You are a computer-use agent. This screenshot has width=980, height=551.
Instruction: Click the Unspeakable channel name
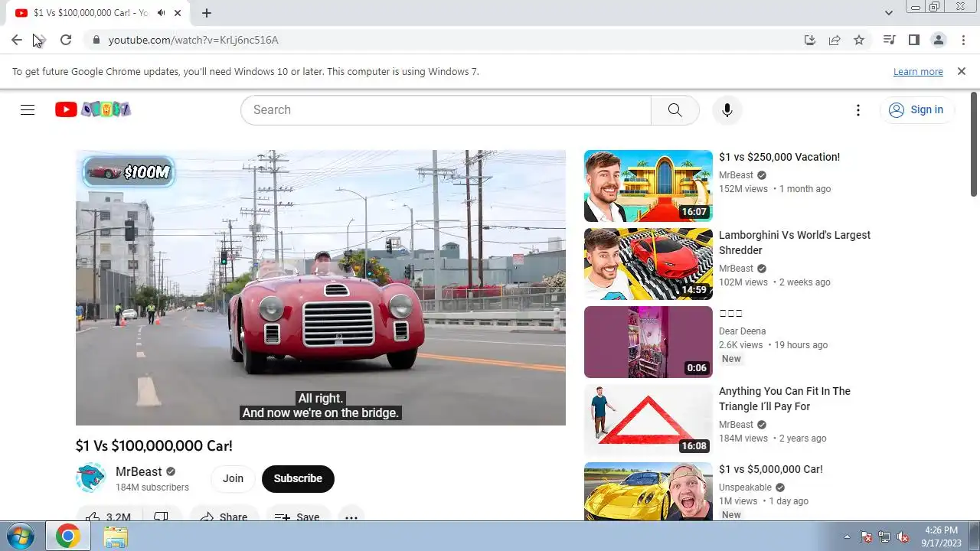coord(745,487)
